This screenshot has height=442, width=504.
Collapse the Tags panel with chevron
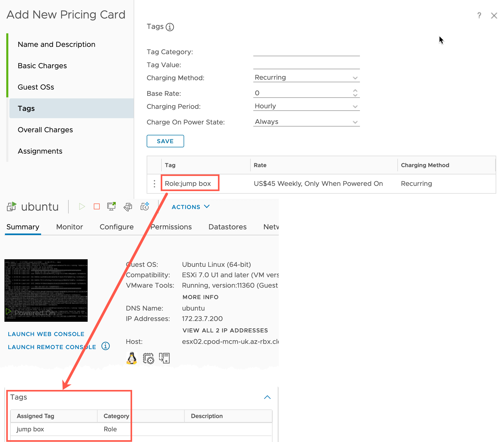pyautogui.click(x=267, y=397)
